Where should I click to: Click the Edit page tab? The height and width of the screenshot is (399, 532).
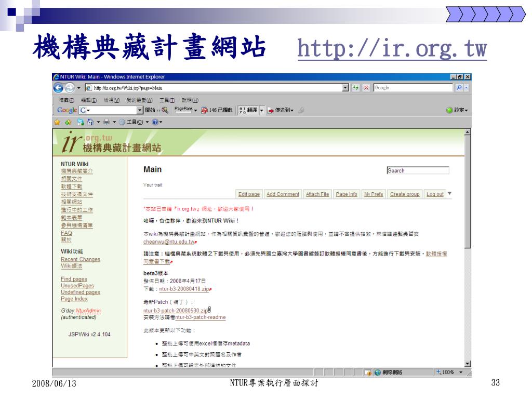249,194
